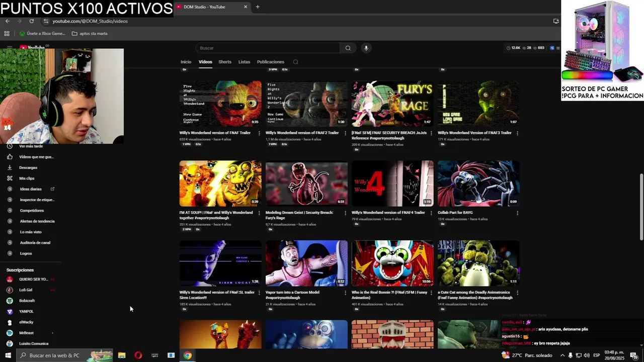The width and height of the screenshot is (644, 362).
Task: Open MrBeast channel avatar in subscriptions
Action: click(x=10, y=333)
